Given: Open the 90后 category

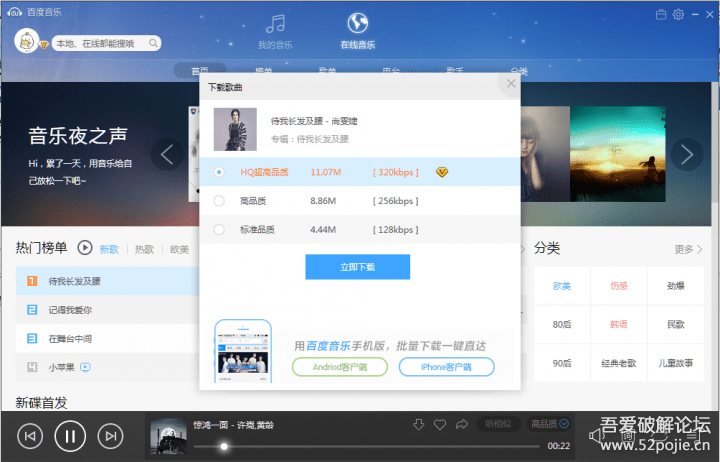Looking at the screenshot, I should [x=562, y=363].
